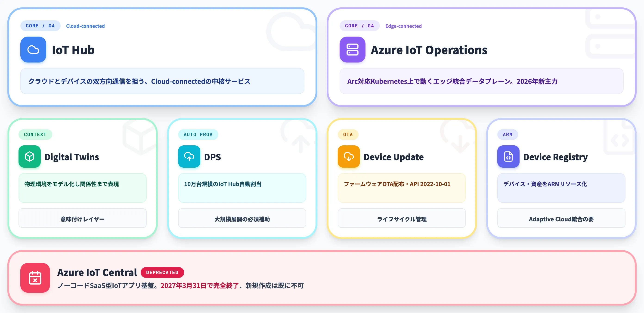
Task: Select the CONTEXT tag on Digital Twins
Action: coord(35,135)
